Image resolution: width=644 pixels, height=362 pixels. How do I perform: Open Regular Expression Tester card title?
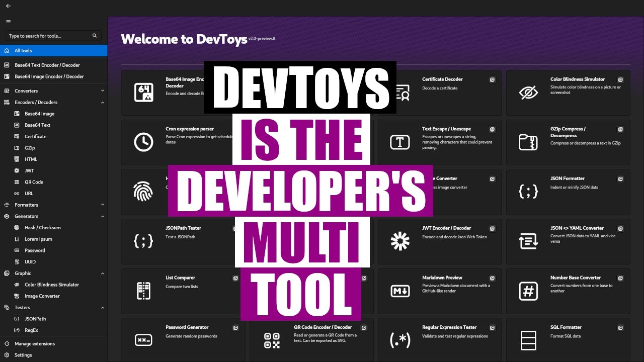(x=449, y=327)
